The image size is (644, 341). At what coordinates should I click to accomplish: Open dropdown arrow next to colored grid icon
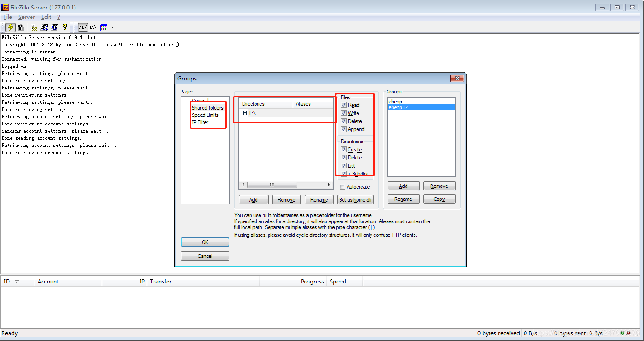[x=112, y=27]
